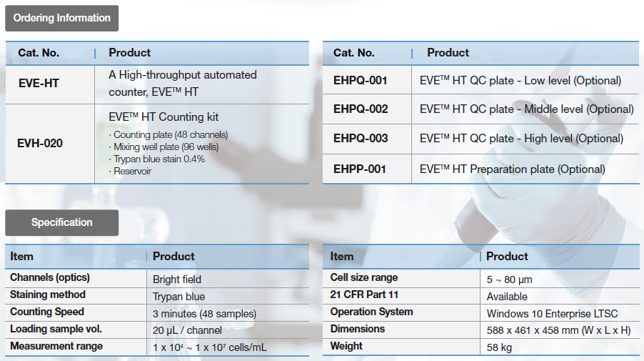Select the QC plate Middle level entry
This screenshot has width=644, height=361.
coord(526,109)
